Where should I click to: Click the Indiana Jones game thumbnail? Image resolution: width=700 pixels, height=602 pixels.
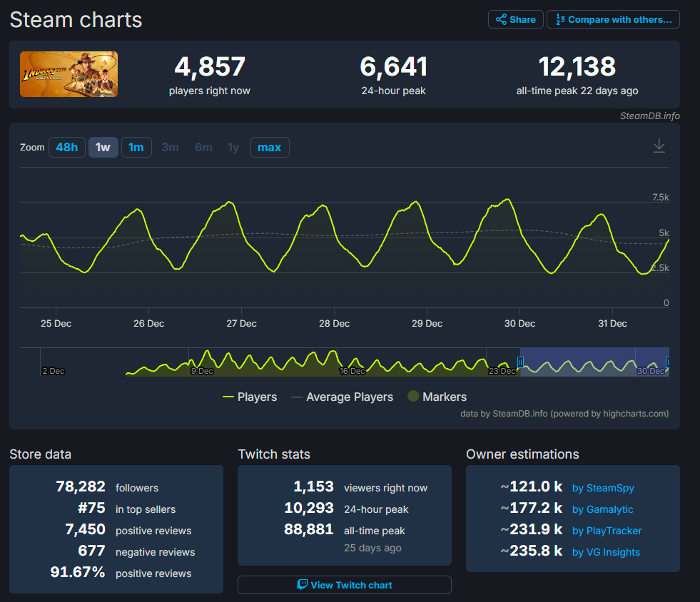pyautogui.click(x=69, y=74)
